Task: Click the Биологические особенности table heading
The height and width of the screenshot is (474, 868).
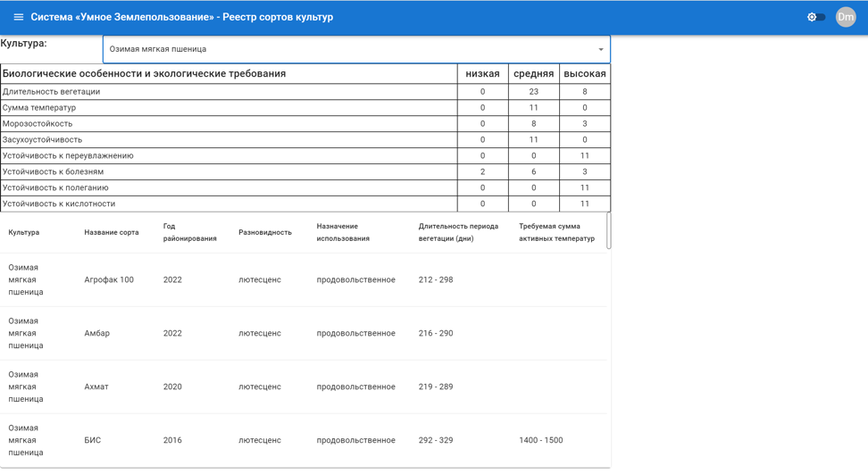Action: point(144,73)
